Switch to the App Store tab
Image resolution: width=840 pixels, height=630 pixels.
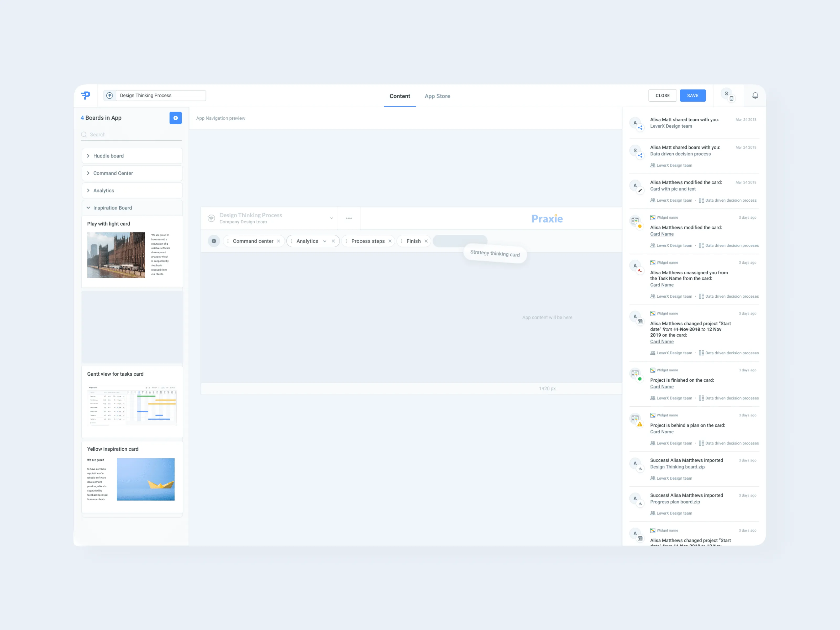click(x=437, y=96)
